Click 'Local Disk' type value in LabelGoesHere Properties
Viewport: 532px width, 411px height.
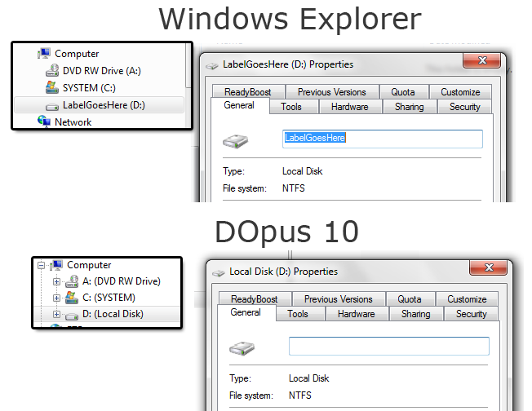point(302,171)
